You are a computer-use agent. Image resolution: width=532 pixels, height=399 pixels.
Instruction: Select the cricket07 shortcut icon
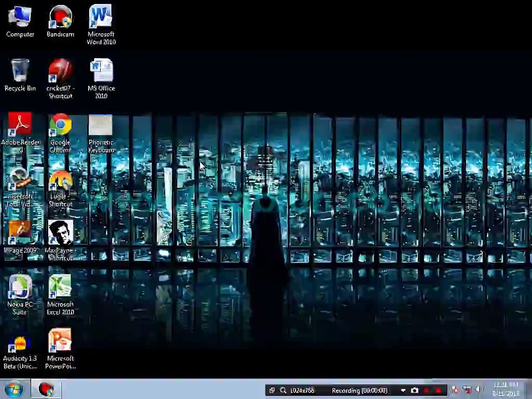tap(60, 79)
